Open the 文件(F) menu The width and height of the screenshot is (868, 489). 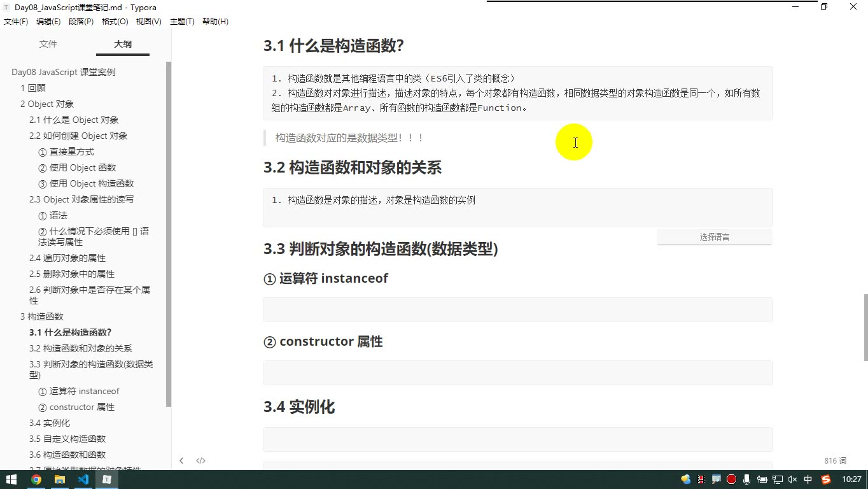pos(16,22)
